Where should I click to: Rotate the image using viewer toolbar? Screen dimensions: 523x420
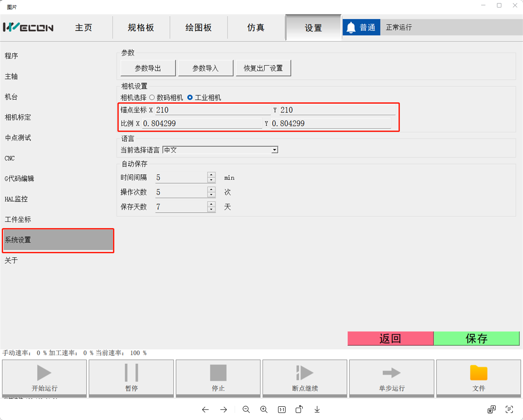[299, 409]
